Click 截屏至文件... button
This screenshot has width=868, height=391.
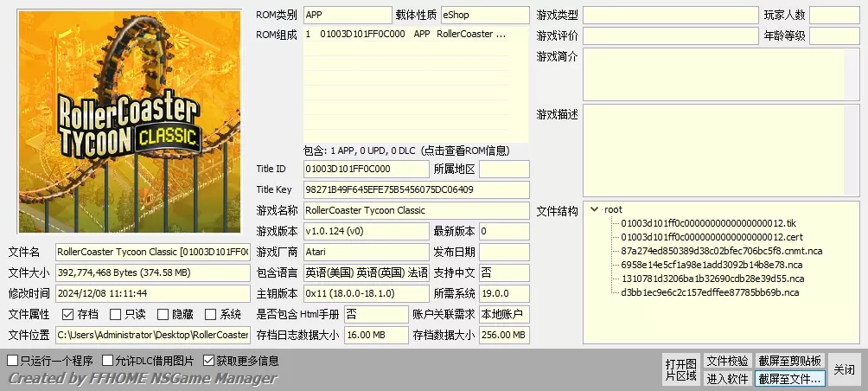coord(790,378)
